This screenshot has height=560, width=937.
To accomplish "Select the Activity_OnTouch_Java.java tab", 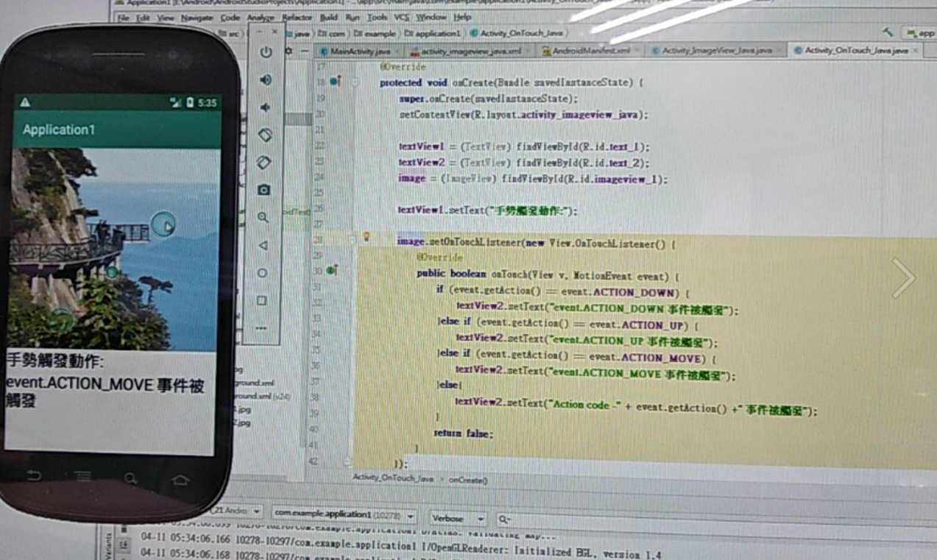I will (x=855, y=50).
